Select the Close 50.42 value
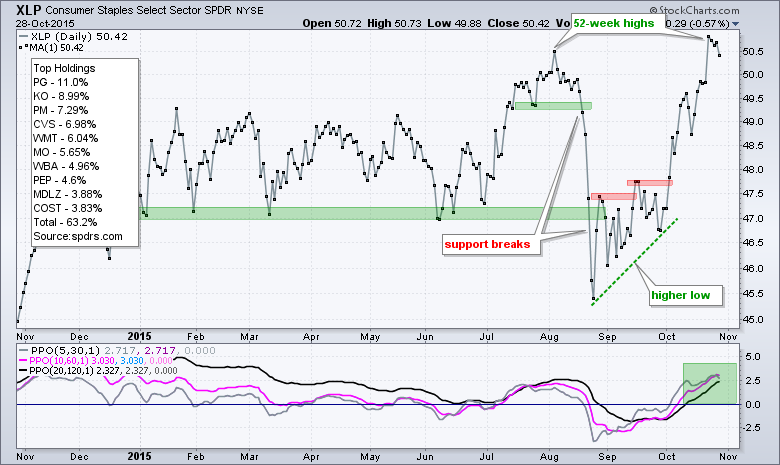The width and height of the screenshot is (780, 465). (x=519, y=23)
